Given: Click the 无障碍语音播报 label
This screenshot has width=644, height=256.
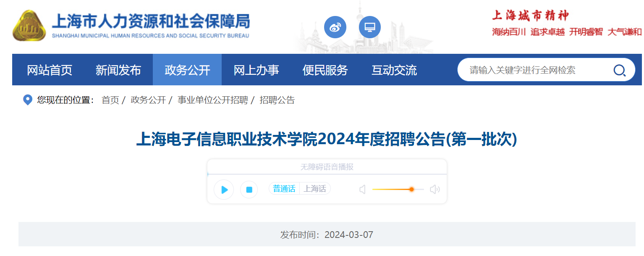Looking at the screenshot, I should 327,167.
